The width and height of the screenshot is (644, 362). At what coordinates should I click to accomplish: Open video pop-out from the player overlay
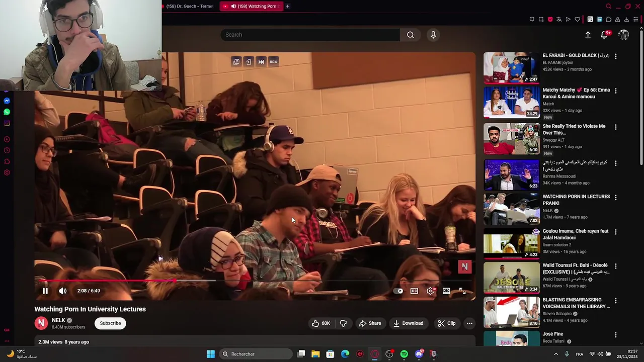click(236, 62)
